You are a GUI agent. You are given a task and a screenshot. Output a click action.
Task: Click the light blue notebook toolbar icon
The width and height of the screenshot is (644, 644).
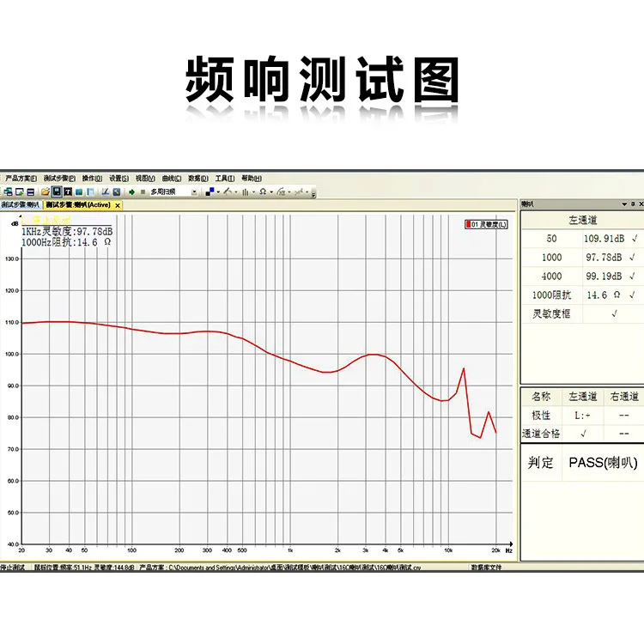click(90, 191)
